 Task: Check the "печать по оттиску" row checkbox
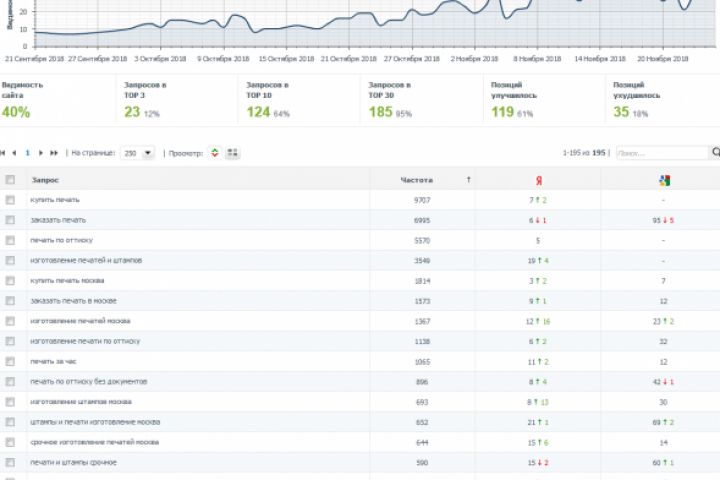(x=10, y=240)
